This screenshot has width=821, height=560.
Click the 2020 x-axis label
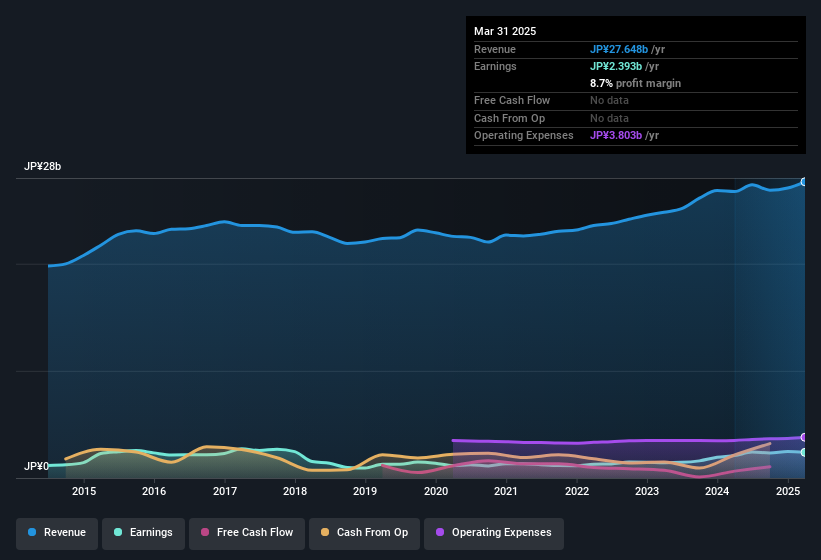(436, 491)
